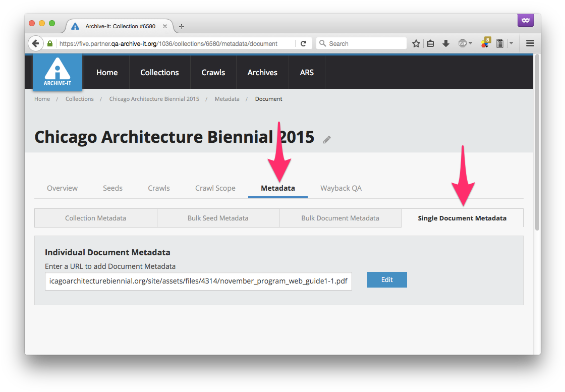Click the clipboard reading list icon

(x=430, y=43)
